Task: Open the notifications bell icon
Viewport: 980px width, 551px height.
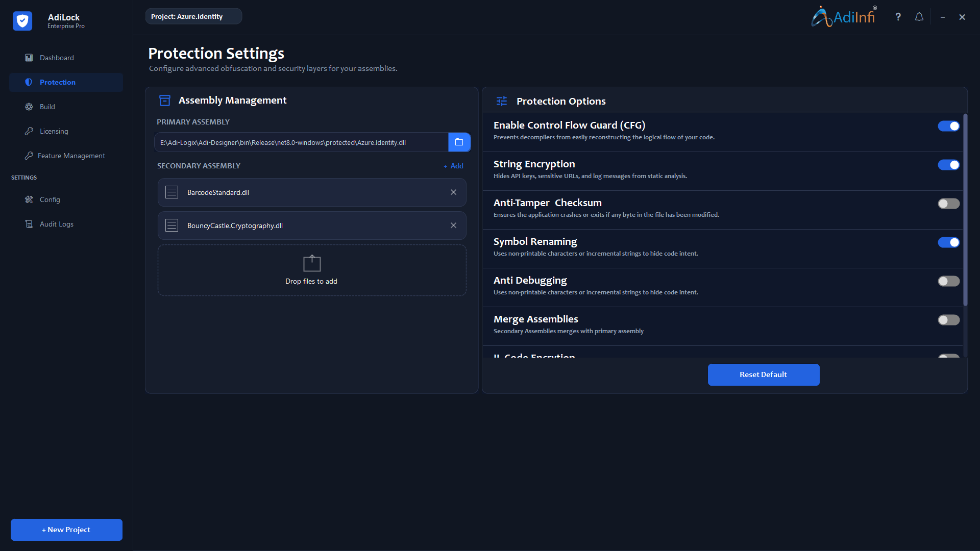Action: tap(919, 17)
